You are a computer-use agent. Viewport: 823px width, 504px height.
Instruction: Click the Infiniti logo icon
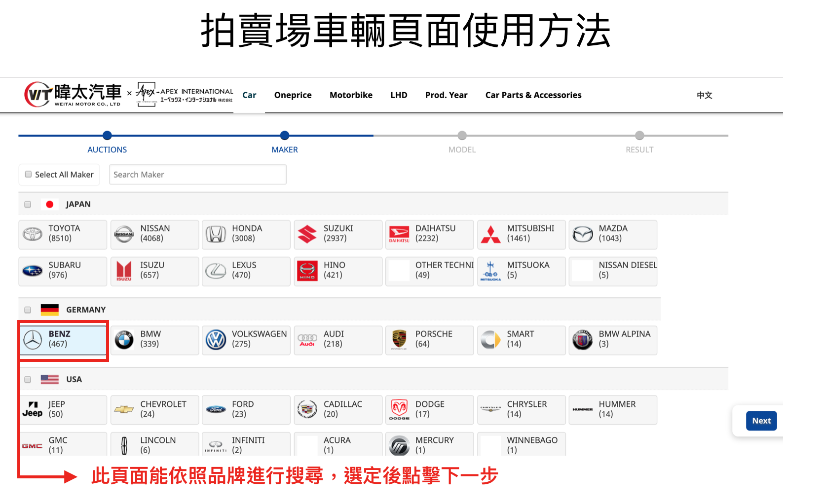[x=216, y=446]
